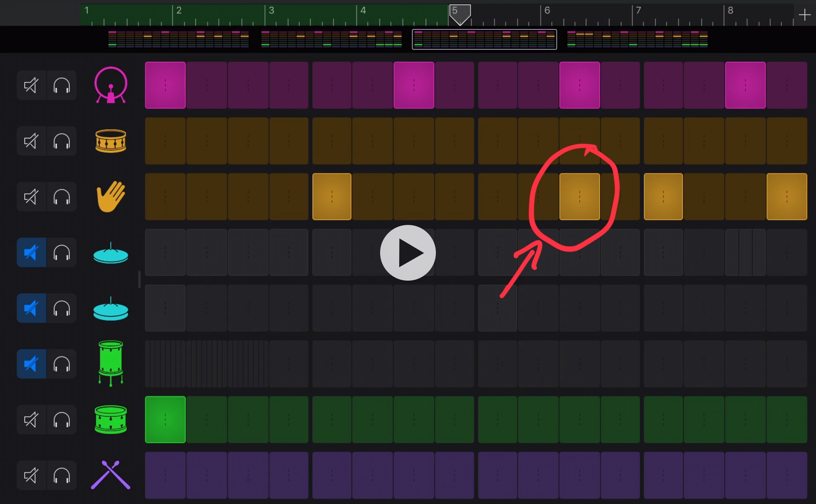Turn off the circled eleventh hand clap step
Viewport: 816px width, 504px height.
click(580, 197)
